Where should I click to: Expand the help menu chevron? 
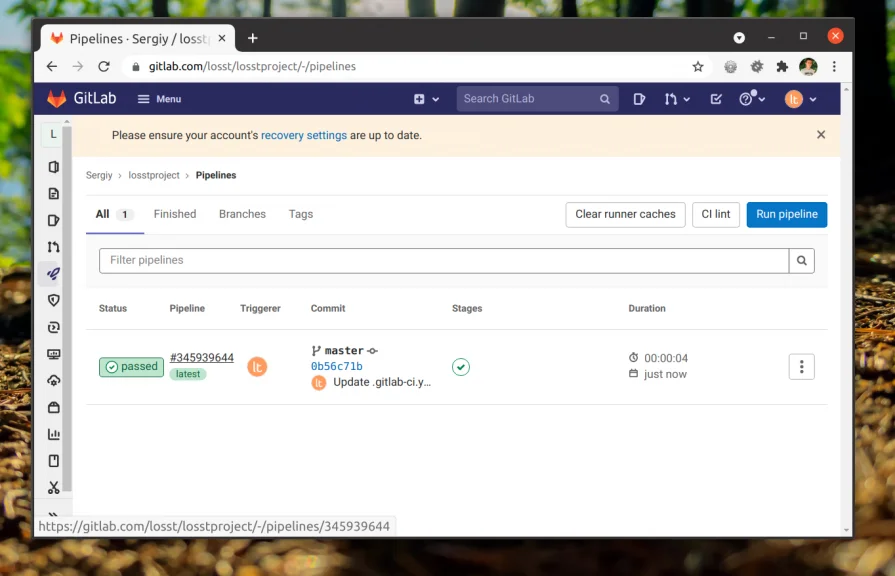click(x=762, y=99)
